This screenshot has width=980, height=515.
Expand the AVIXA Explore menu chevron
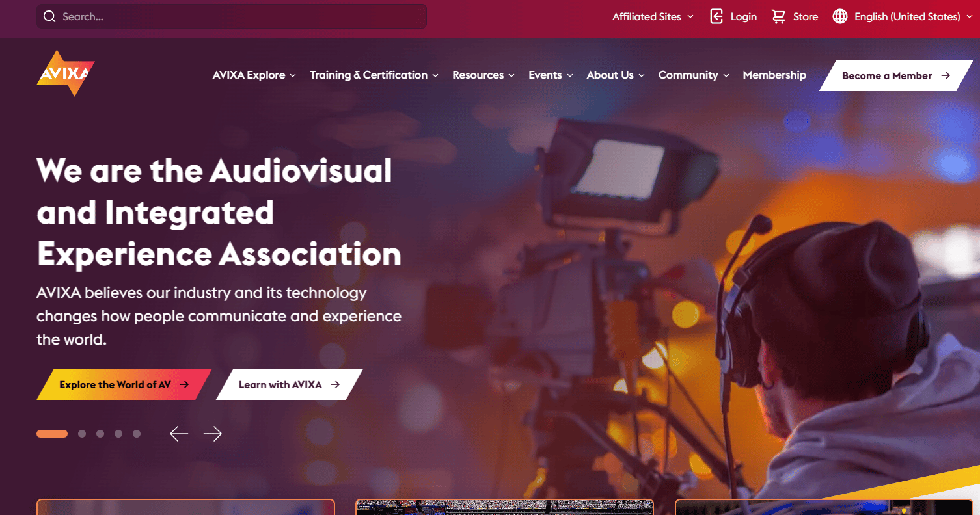click(293, 75)
